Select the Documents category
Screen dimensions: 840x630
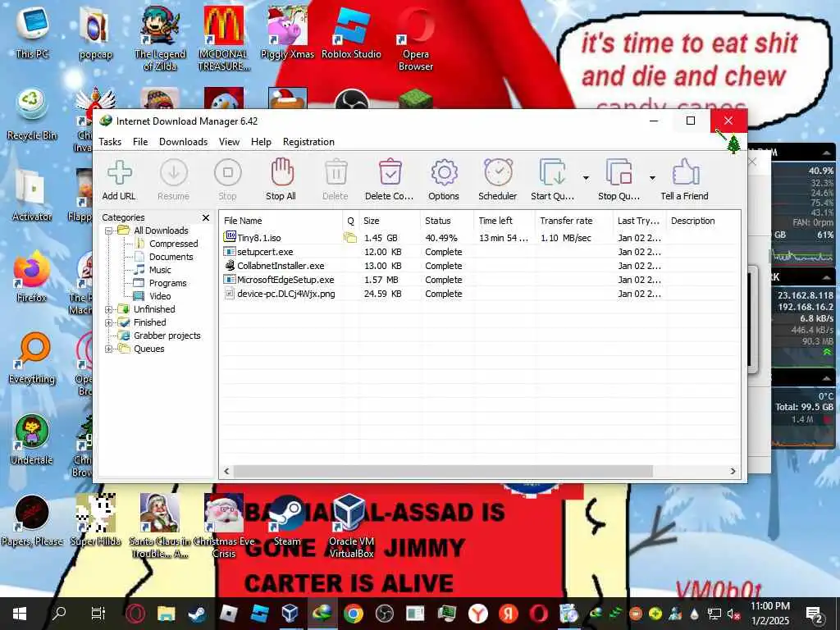(171, 257)
